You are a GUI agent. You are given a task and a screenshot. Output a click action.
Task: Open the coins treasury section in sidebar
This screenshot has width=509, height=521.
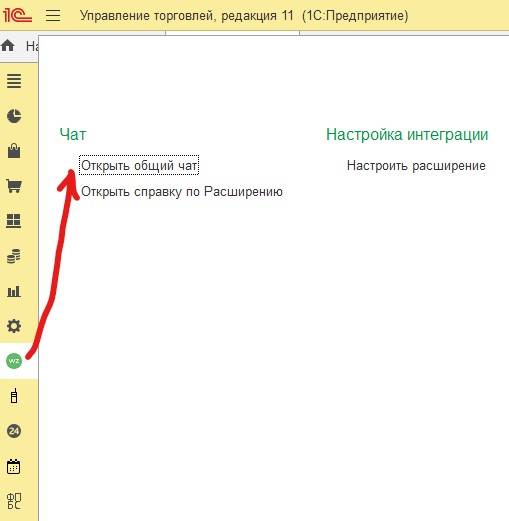click(14, 256)
